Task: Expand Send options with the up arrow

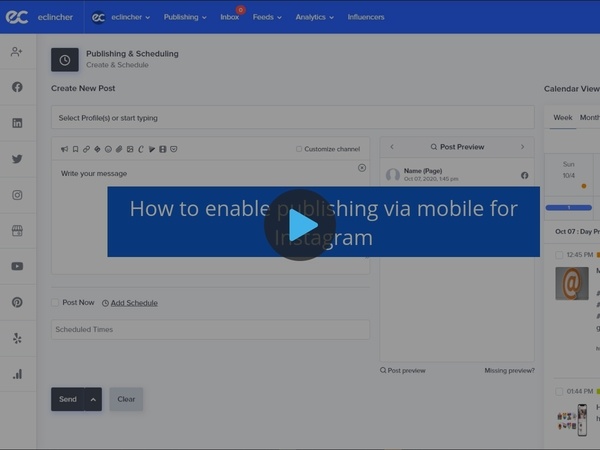Action: click(x=93, y=399)
